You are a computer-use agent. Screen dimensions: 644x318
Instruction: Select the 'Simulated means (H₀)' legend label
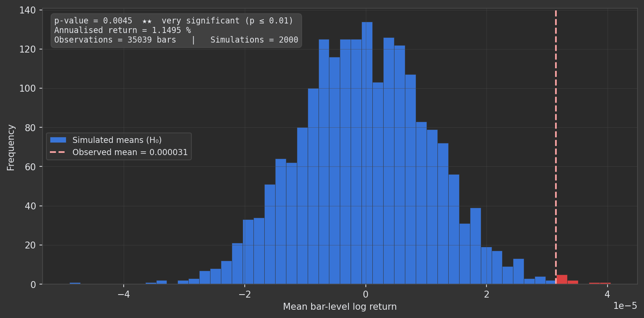[x=117, y=140]
